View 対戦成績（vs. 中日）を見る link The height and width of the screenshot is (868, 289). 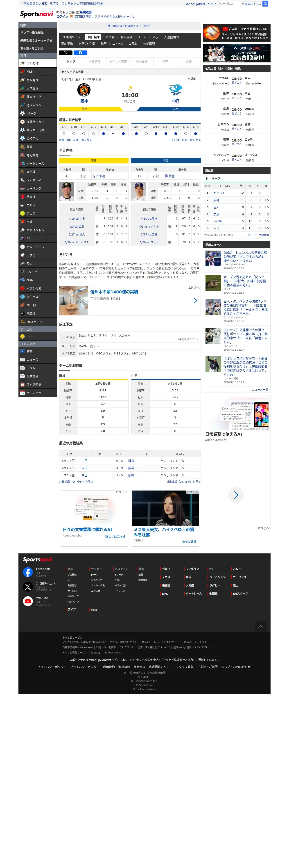point(76,482)
